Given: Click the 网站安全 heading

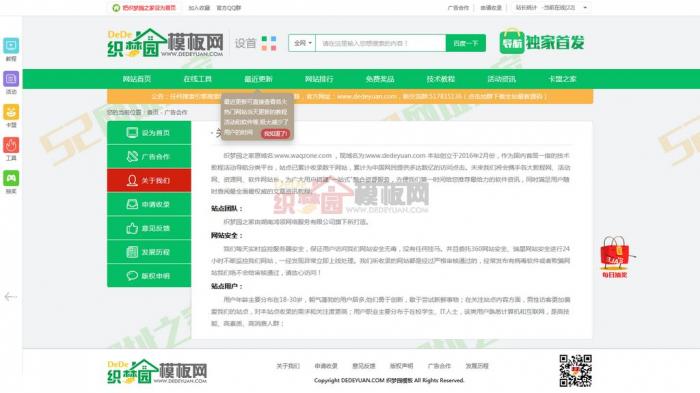Looking at the screenshot, I should pyautogui.click(x=227, y=235).
